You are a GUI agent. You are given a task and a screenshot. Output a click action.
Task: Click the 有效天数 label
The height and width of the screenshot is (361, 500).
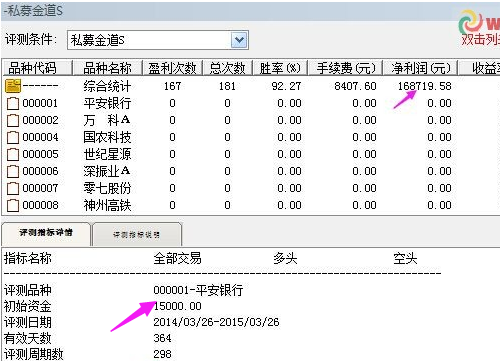point(28,338)
